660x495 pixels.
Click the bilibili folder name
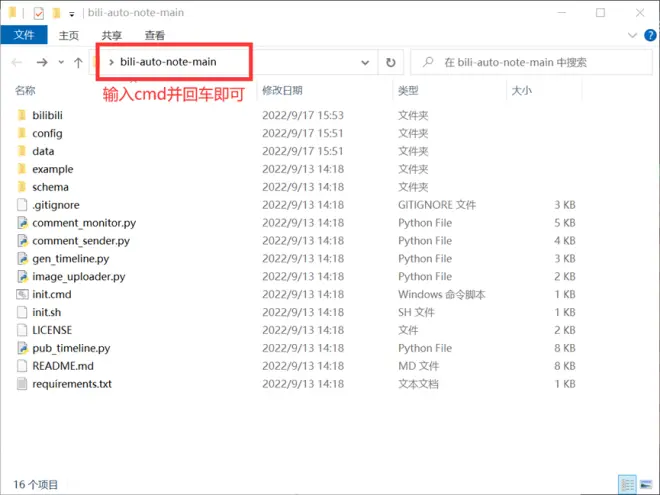tap(48, 115)
